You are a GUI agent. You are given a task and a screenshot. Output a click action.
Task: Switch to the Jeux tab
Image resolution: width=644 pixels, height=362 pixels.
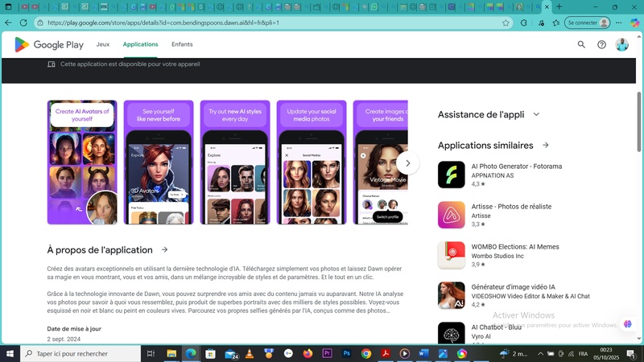(x=103, y=45)
